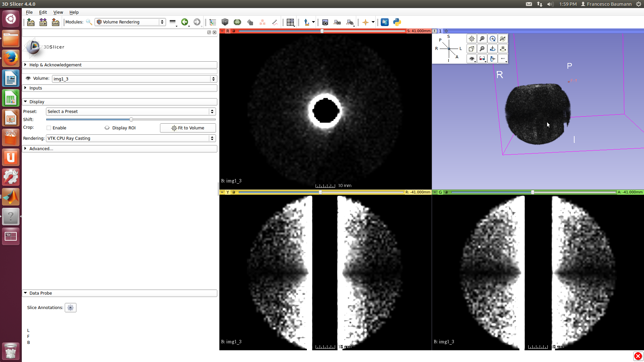The height and width of the screenshot is (362, 644).
Task: Open the layout selection icon
Action: [x=290, y=22]
